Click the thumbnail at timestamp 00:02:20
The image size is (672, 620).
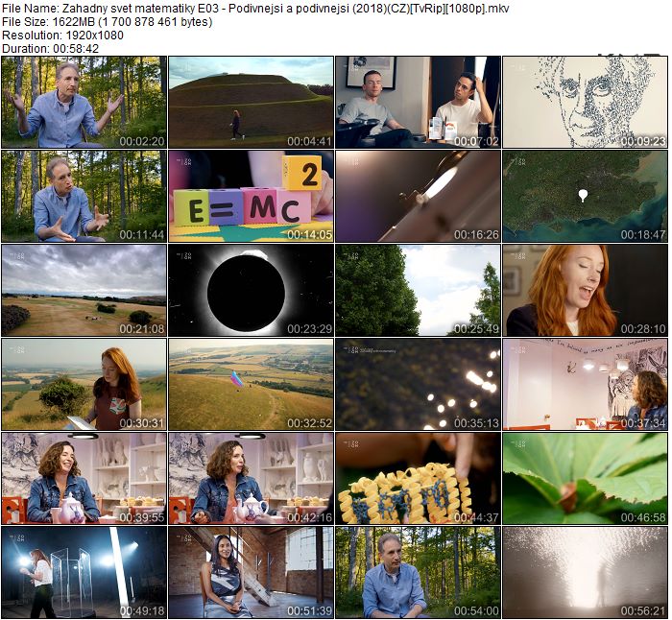84,102
